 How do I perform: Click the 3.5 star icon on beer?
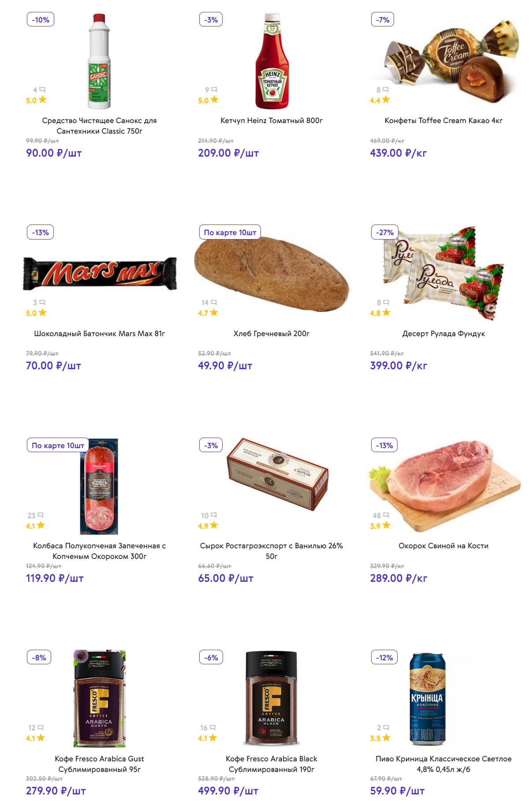coord(387,738)
